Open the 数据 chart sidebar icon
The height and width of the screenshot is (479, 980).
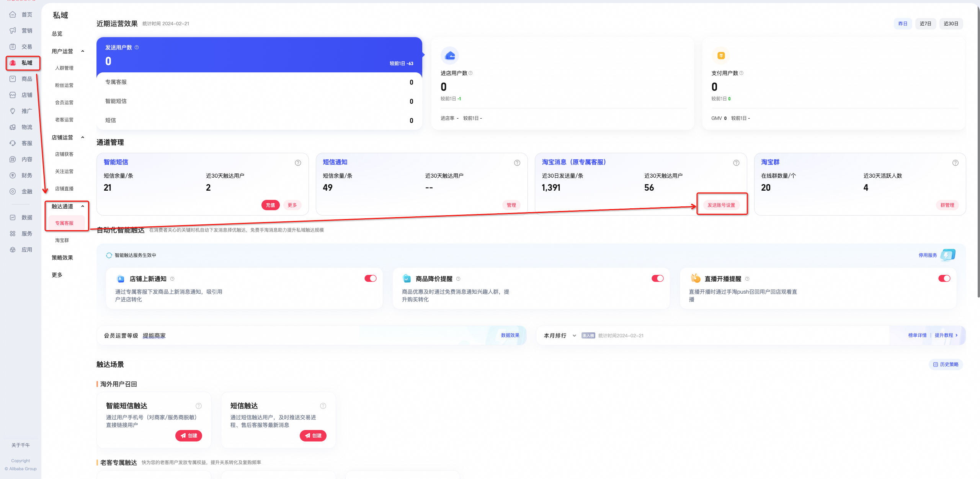tap(13, 217)
